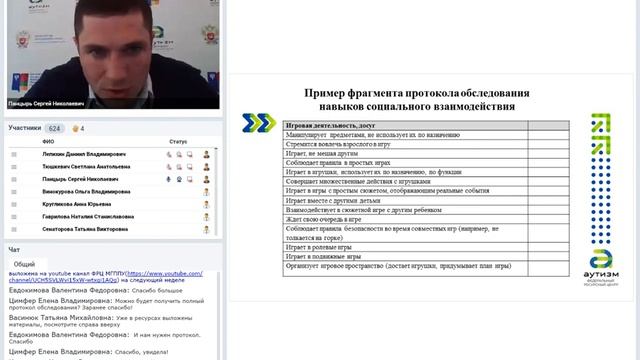
Task: Select participant Тющкевич Светлана Анатольевна
Action: point(86,167)
